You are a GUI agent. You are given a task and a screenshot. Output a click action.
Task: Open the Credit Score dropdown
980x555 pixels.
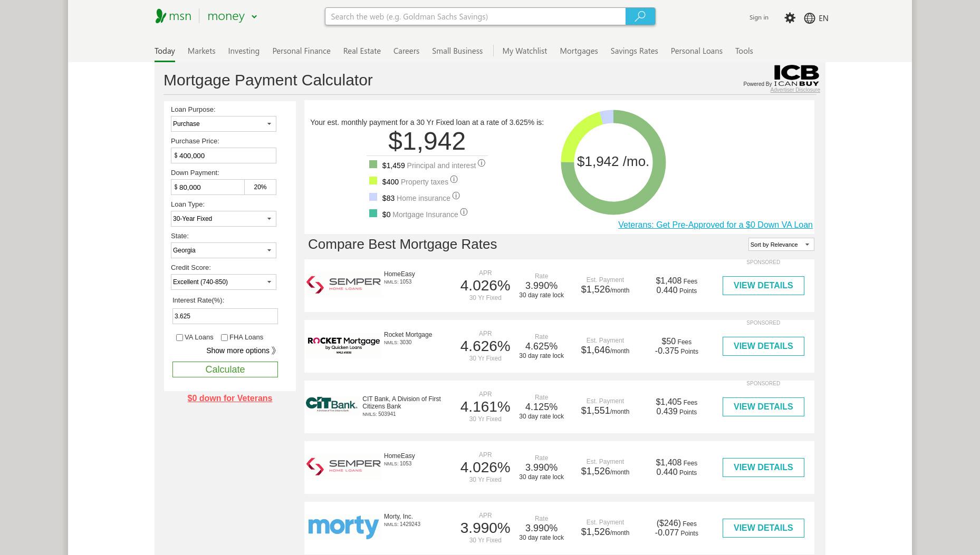224,282
